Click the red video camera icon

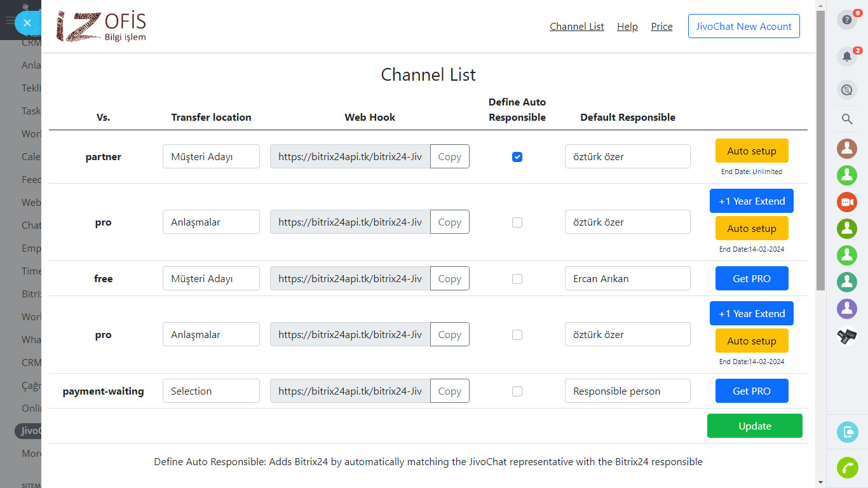click(x=846, y=202)
